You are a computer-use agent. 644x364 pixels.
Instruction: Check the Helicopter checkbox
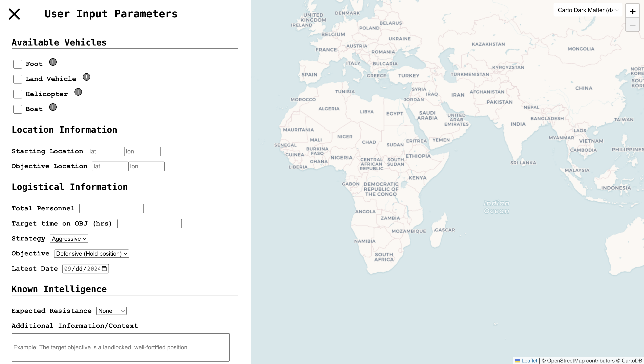[18, 94]
